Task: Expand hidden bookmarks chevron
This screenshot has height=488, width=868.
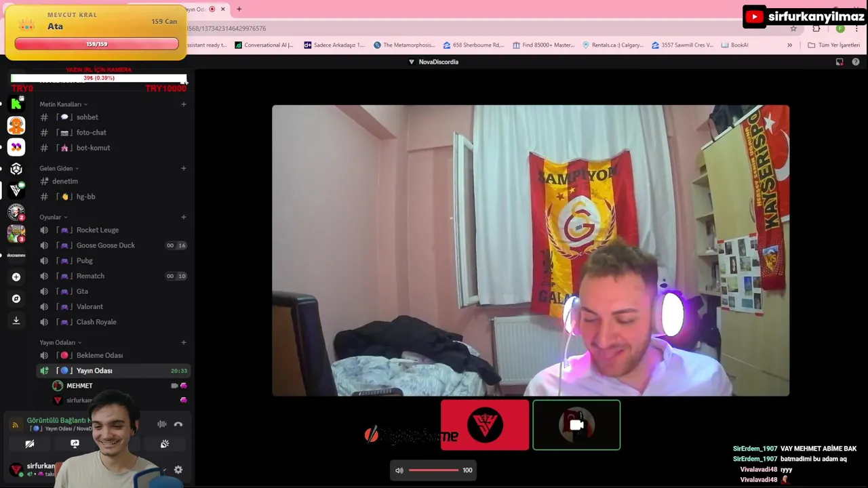Action: click(x=789, y=45)
